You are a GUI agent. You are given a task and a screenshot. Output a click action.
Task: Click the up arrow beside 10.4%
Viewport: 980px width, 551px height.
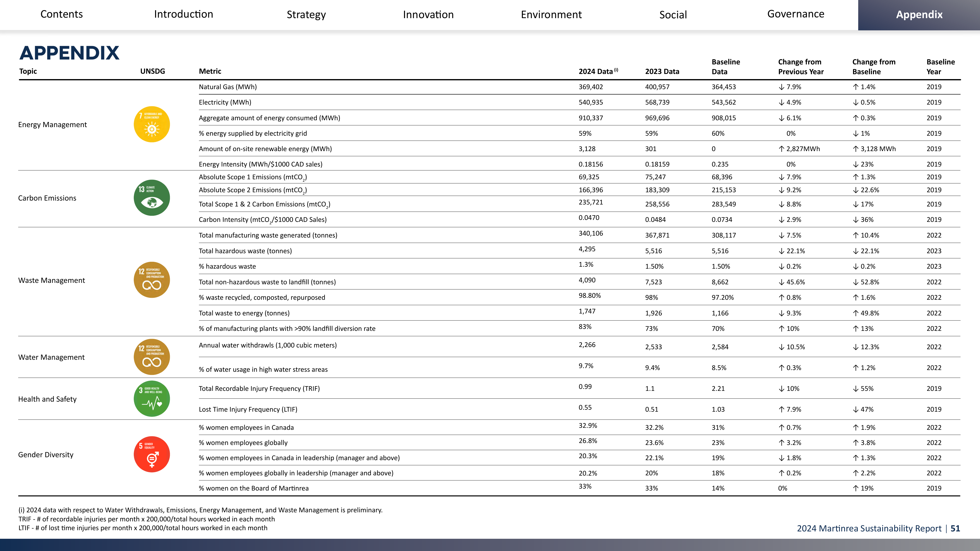click(856, 235)
